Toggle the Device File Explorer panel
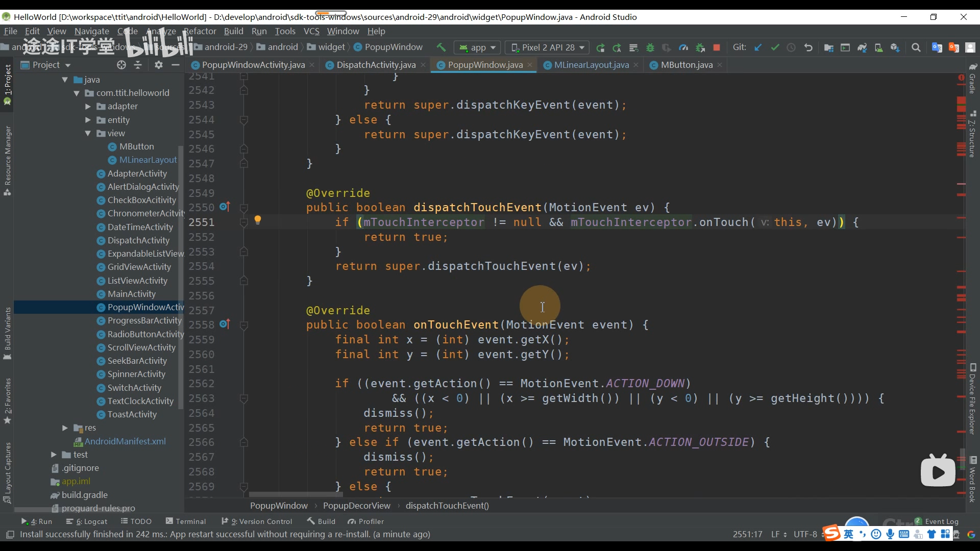Image resolution: width=980 pixels, height=551 pixels. [973, 399]
